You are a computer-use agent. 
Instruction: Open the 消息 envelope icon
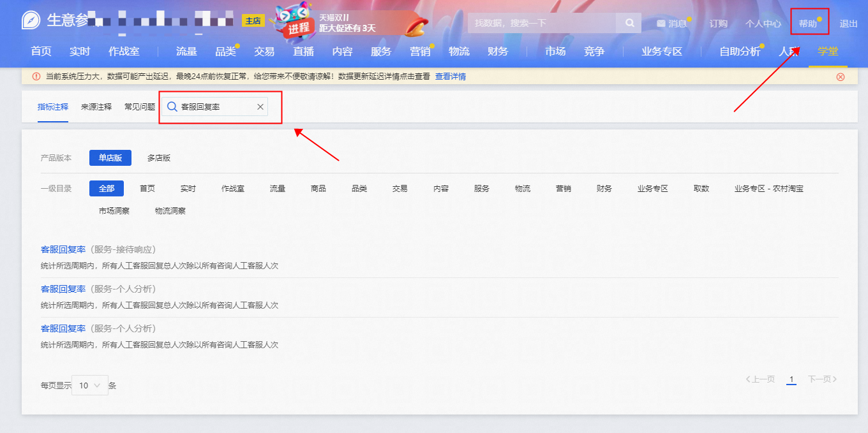coord(661,24)
